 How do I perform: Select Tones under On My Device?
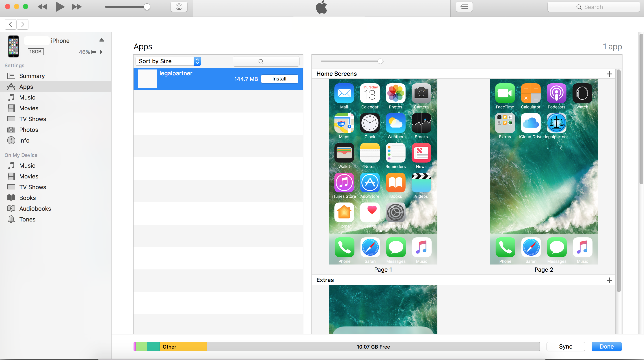tap(27, 219)
